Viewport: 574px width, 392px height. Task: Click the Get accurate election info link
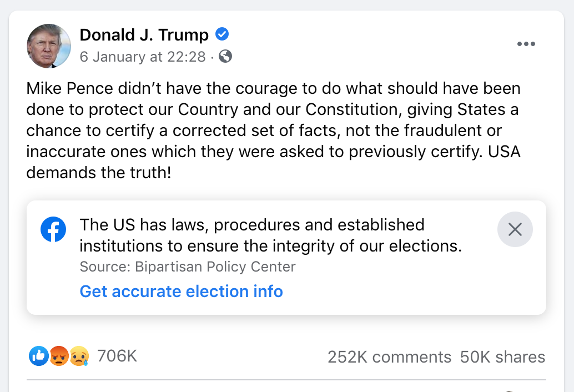[181, 291]
